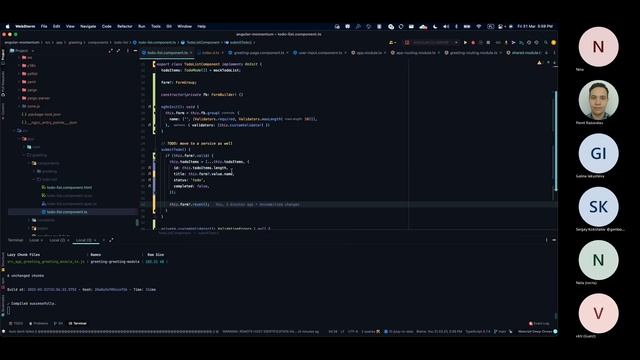Click the TypeScript version in the status bar
Image resolution: width=640 pixels, height=360 pixels.
(478, 331)
